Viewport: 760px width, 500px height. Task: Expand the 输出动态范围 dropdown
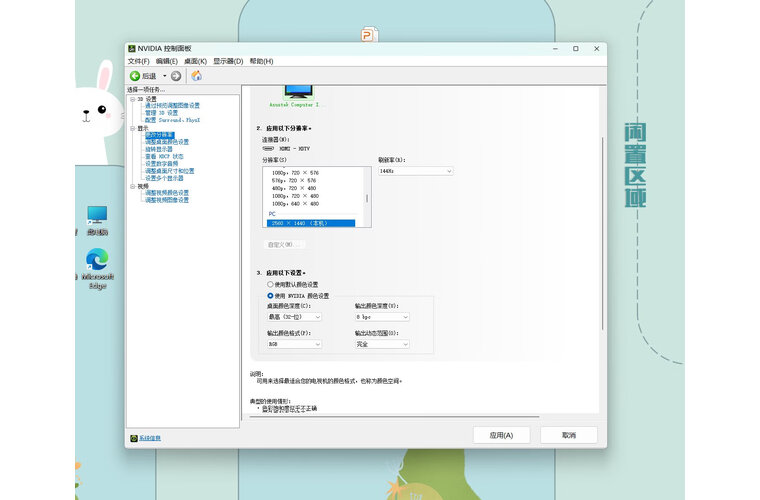pos(382,344)
